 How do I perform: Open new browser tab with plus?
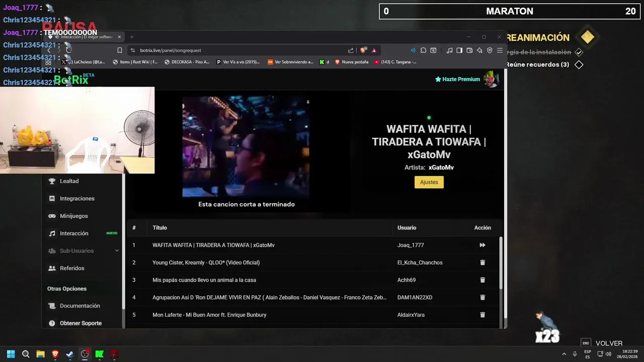point(132,37)
